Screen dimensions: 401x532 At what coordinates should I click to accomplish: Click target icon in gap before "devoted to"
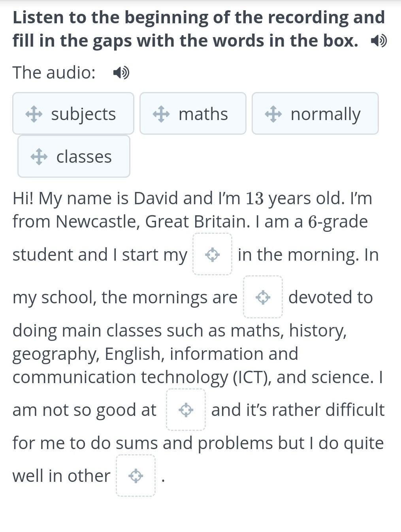coord(263,297)
